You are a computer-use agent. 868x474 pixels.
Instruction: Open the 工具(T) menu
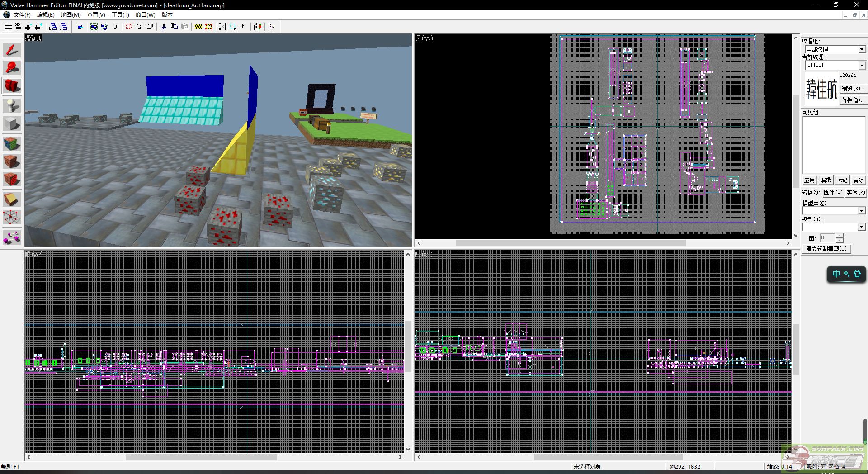(120, 15)
